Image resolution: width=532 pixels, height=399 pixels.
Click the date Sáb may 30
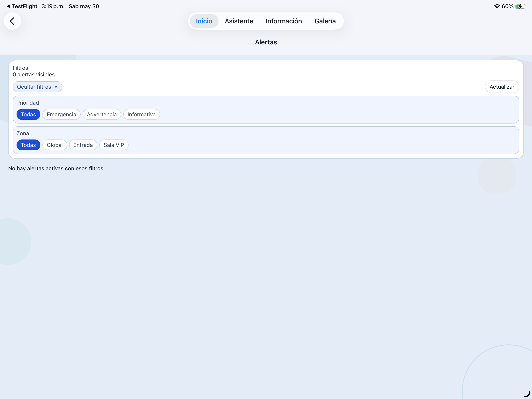[x=84, y=6]
